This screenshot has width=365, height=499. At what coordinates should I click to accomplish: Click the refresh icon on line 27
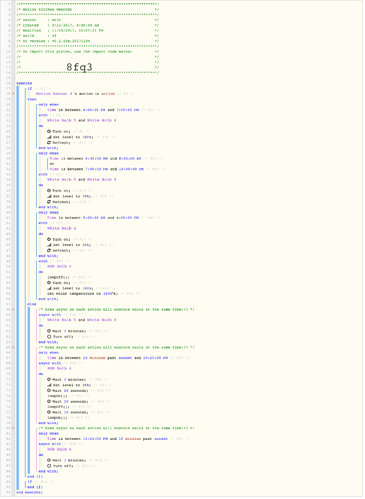pos(49,142)
